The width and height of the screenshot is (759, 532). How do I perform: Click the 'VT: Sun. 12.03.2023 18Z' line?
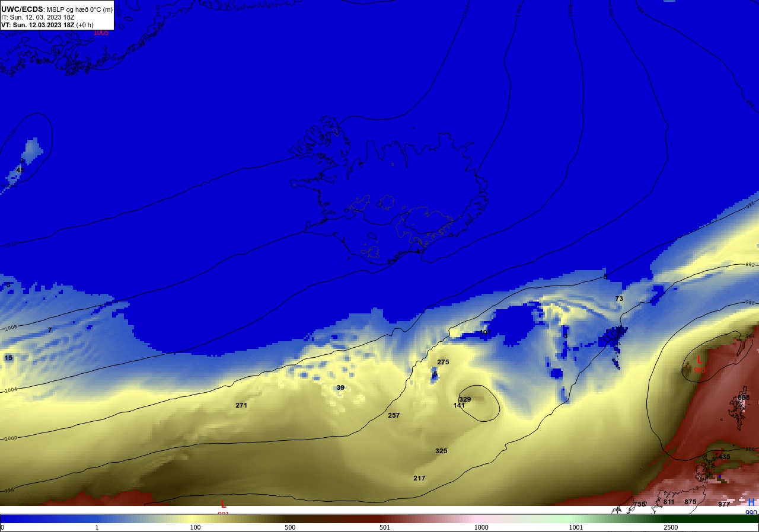point(37,25)
